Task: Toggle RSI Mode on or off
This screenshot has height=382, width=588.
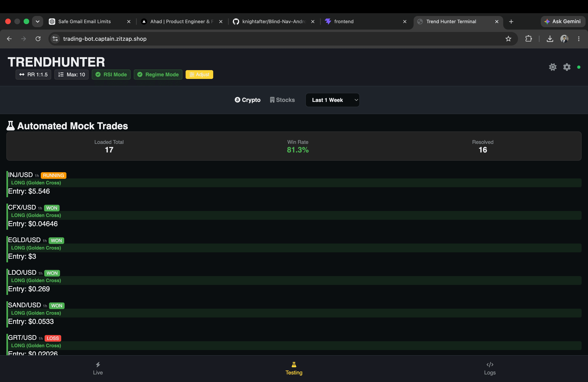Action: tap(111, 75)
